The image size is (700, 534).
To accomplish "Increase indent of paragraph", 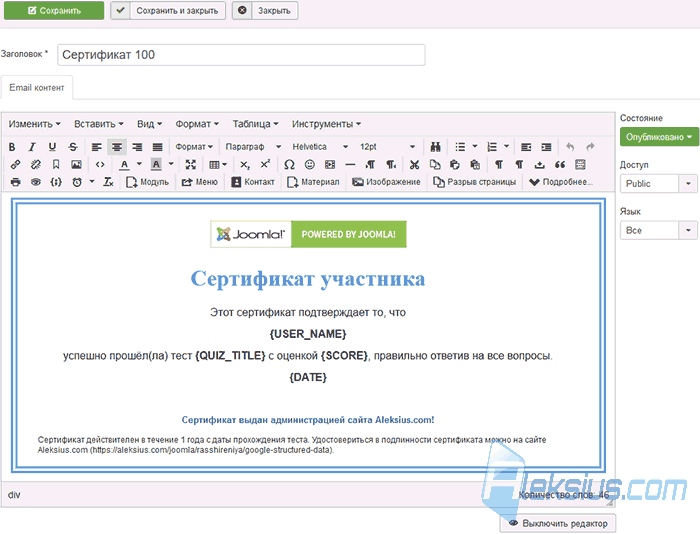I will click(546, 147).
